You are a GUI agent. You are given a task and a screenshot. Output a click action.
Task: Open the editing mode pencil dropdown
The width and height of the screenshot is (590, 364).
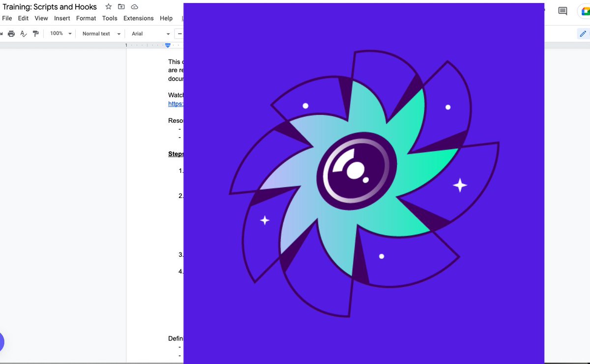click(583, 33)
